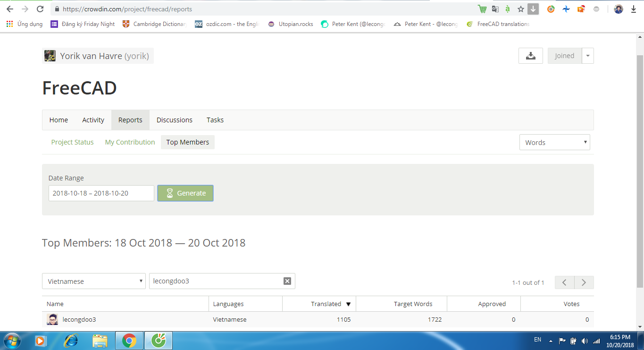Expand the Joined button dropdown arrow
Viewport: 644px width, 350px height.
click(588, 56)
